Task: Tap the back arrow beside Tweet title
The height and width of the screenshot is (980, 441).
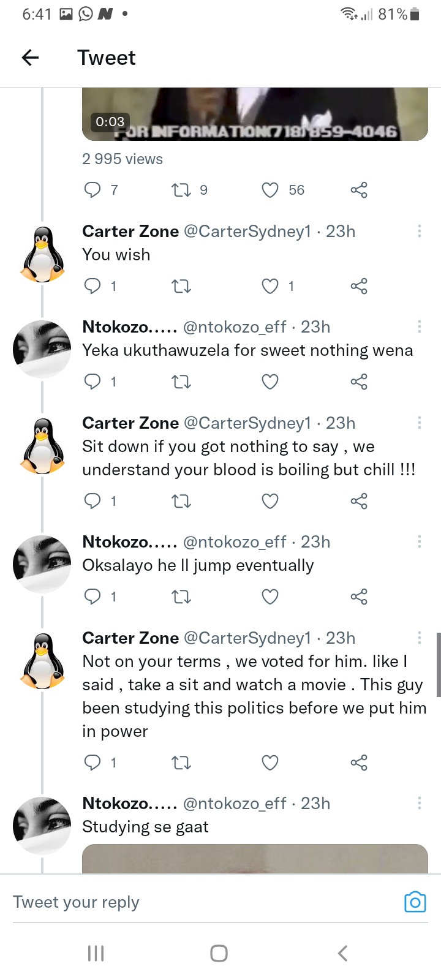Action: click(x=30, y=58)
